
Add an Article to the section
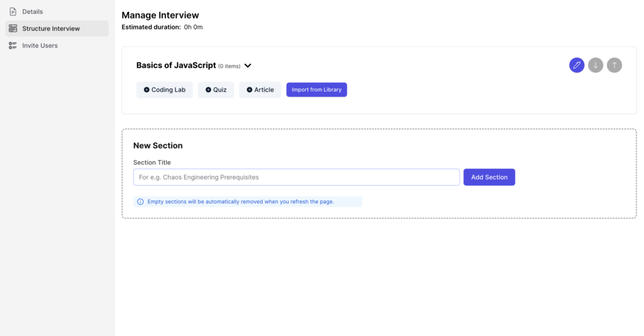[260, 90]
